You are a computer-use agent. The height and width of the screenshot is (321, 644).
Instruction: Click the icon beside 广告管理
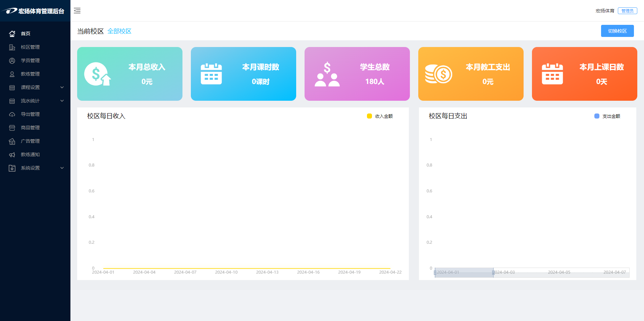tap(12, 141)
